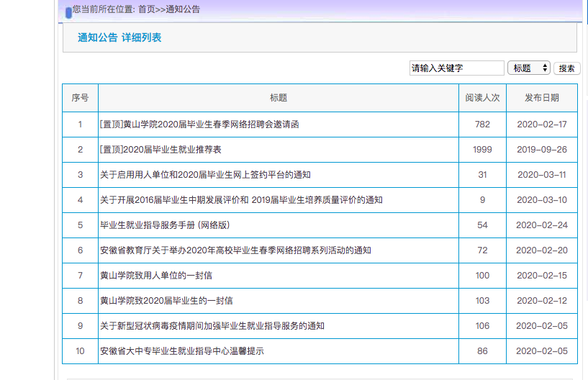The image size is (588, 380).
Task: Click the date 2020-02-20
Action: [542, 250]
